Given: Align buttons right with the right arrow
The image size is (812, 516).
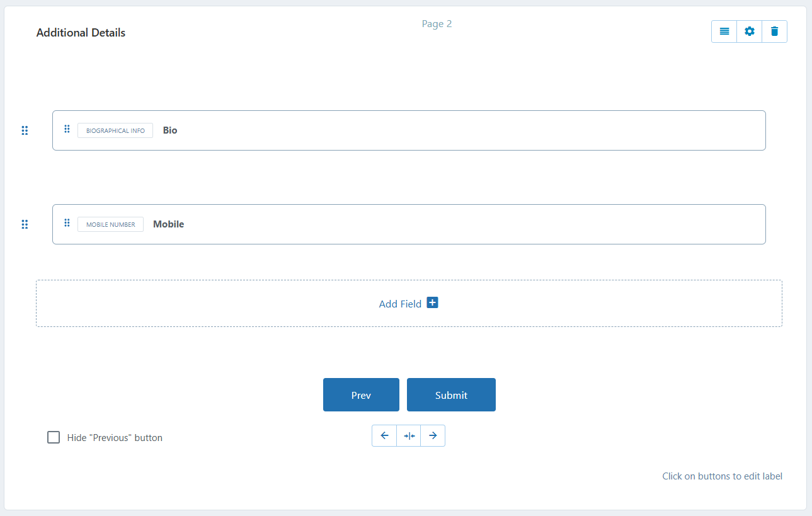Looking at the screenshot, I should 433,435.
